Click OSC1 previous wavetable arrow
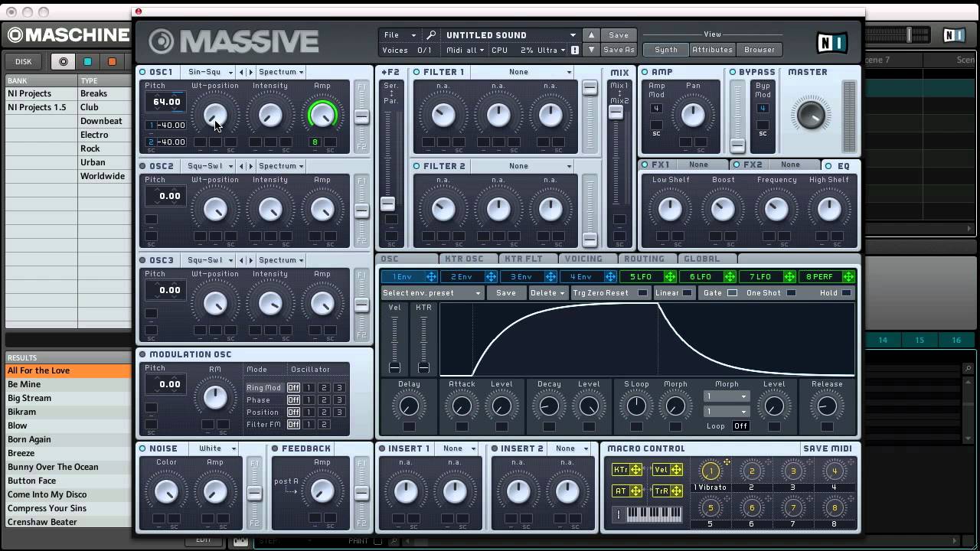 point(242,72)
